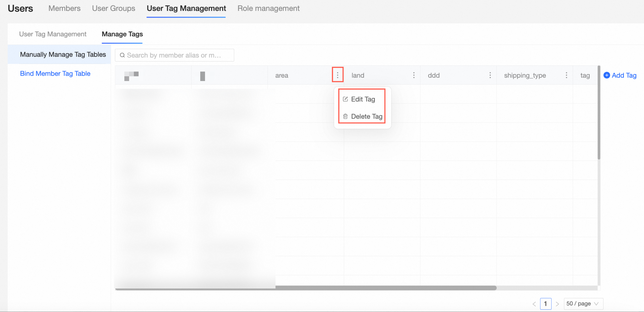
Task: Switch to the Members tab
Action: coord(64,8)
